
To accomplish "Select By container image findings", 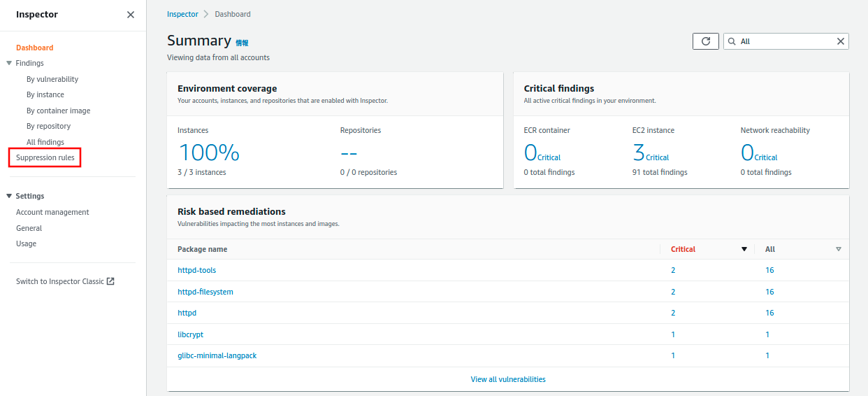I will pyautogui.click(x=59, y=111).
